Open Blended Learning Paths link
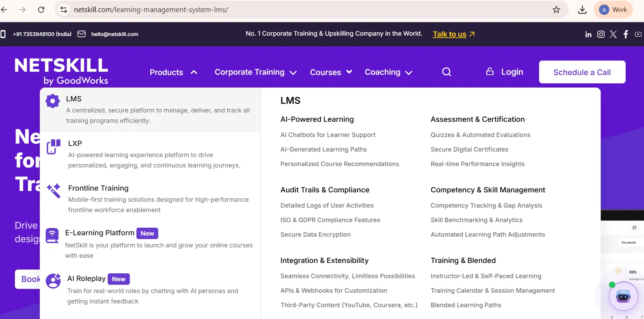This screenshot has width=644, height=319. tap(466, 305)
